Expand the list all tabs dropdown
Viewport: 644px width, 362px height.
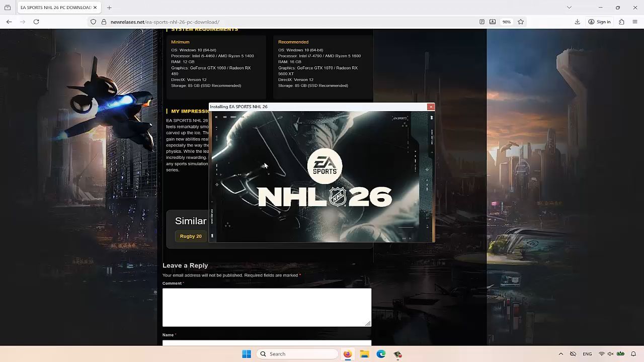pyautogui.click(x=569, y=8)
